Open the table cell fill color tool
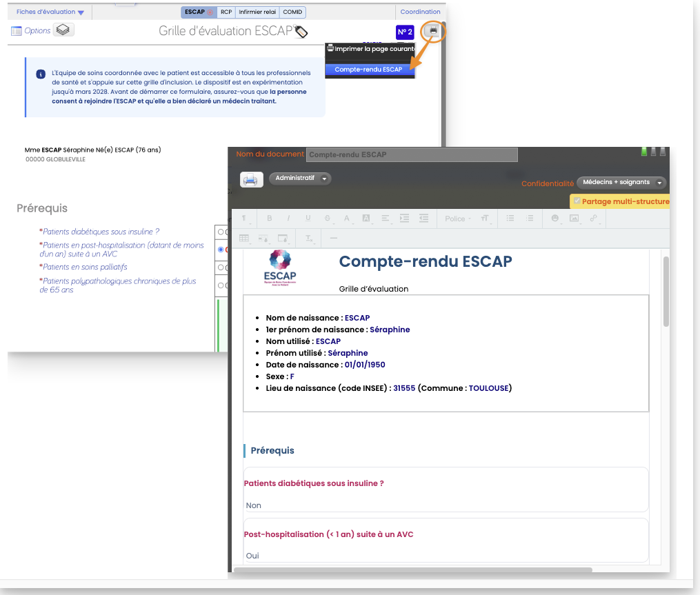This screenshot has height=595, width=700. 263,239
